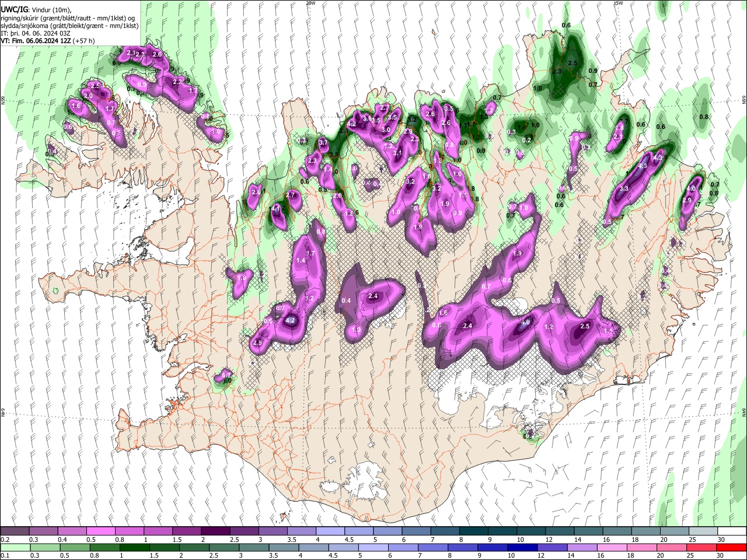Pick the bright pink snow-scale swatch at 0.5
The image size is (747, 560).
(100, 531)
